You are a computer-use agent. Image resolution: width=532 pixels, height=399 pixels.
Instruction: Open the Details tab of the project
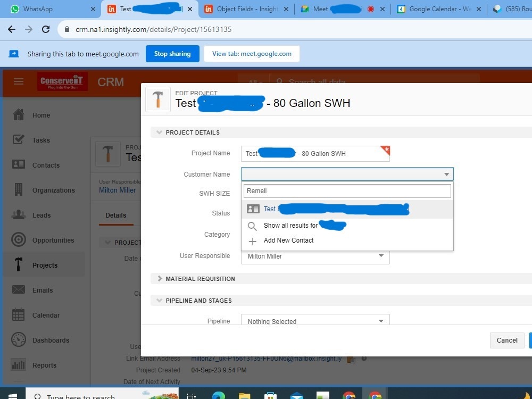115,215
